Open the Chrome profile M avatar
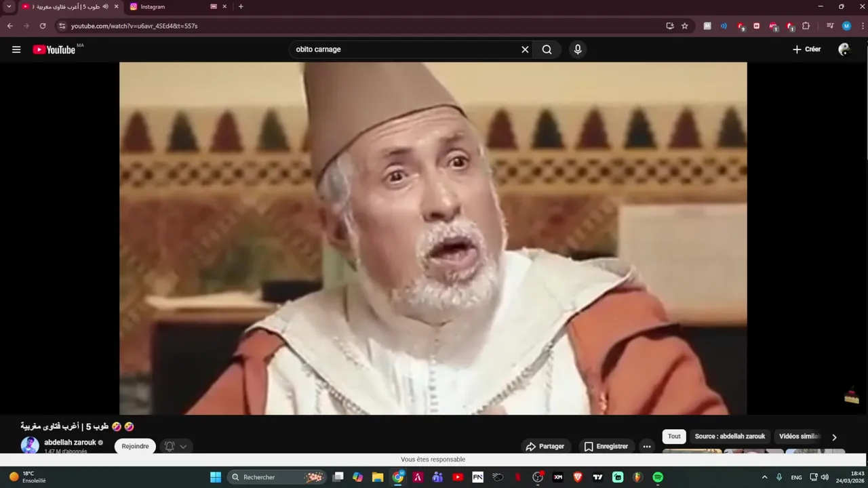Image resolution: width=868 pixels, height=488 pixels. [x=846, y=26]
